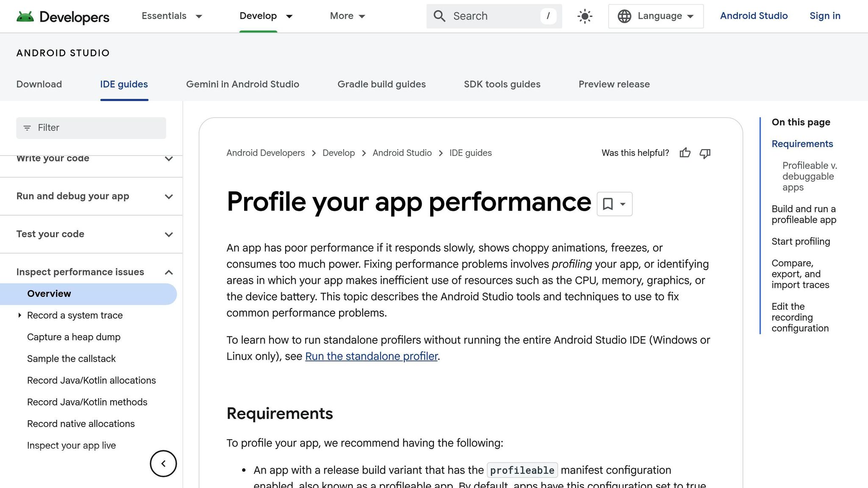This screenshot has height=488, width=868.
Task: Switch to the Gradle build guides tab
Action: point(381,84)
